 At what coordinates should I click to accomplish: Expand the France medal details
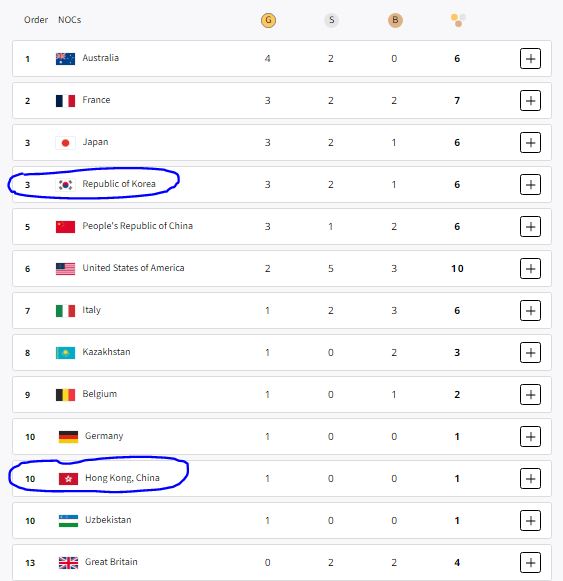pos(530,100)
